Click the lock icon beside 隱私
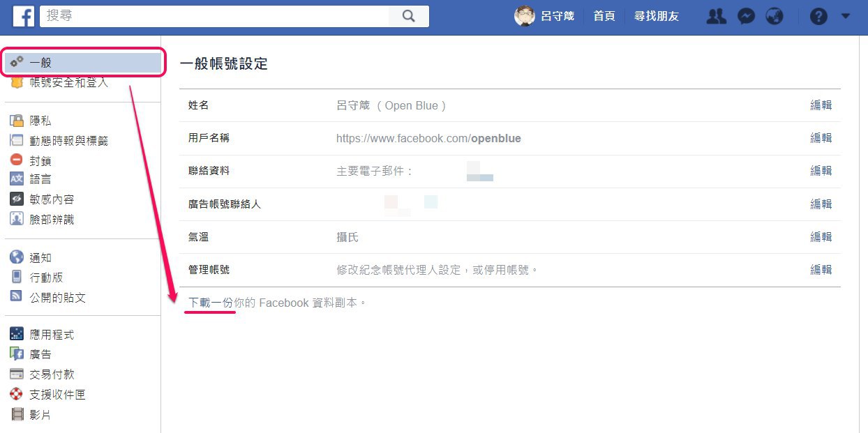The height and width of the screenshot is (433, 868). pyautogui.click(x=17, y=121)
